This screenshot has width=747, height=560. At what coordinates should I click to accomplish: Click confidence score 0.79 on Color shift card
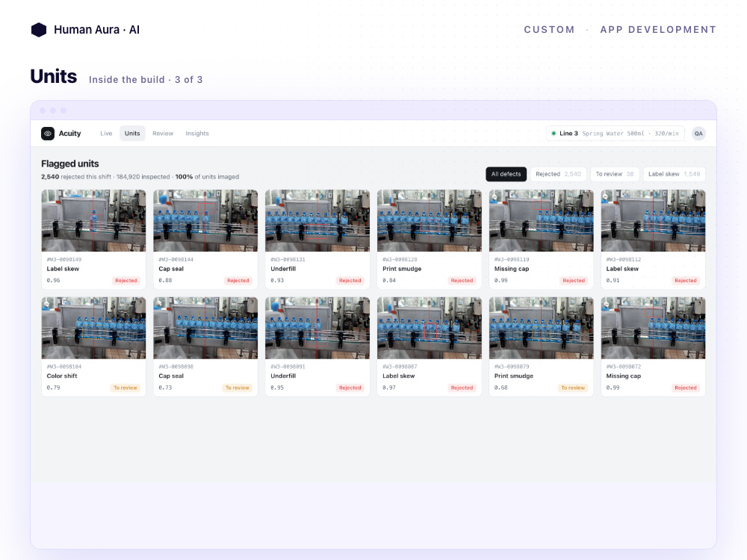pyautogui.click(x=53, y=388)
